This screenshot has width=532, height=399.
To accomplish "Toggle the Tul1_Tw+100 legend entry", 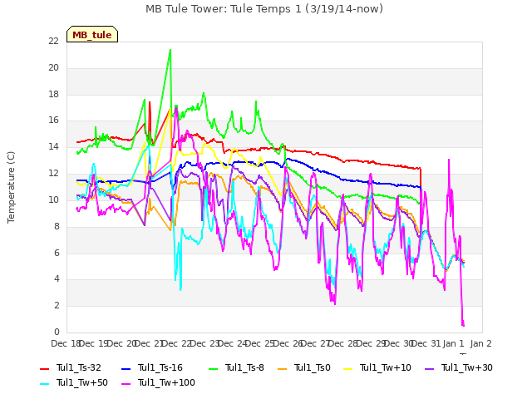I will (x=159, y=382).
